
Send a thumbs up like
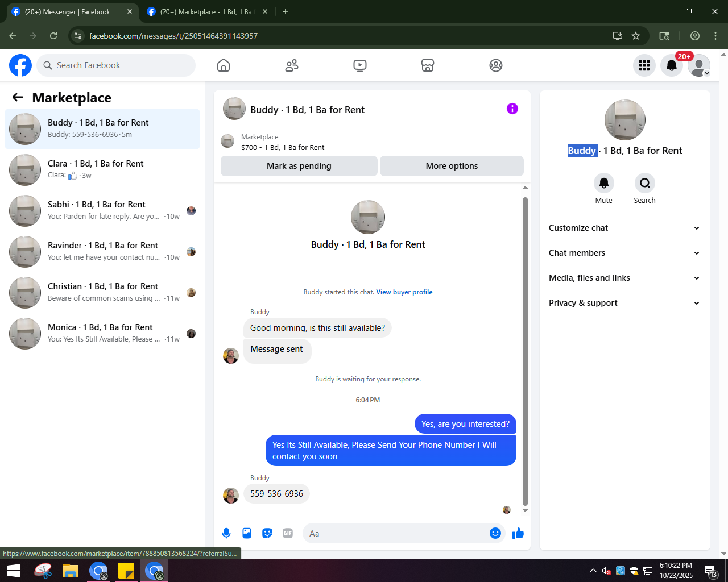(518, 533)
